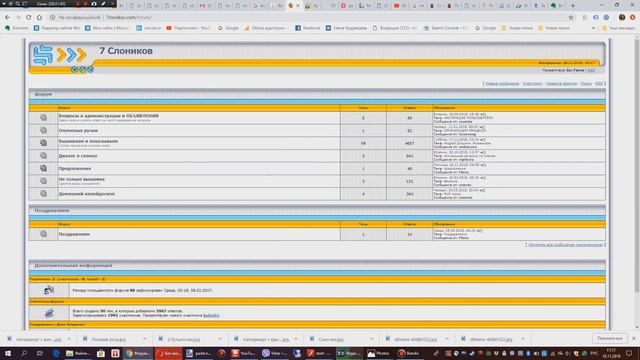Open the Вопросы к администрации и ОБЪЯВЛЕНИЯ forum
Screen dimensions: 640x360
(x=109, y=116)
